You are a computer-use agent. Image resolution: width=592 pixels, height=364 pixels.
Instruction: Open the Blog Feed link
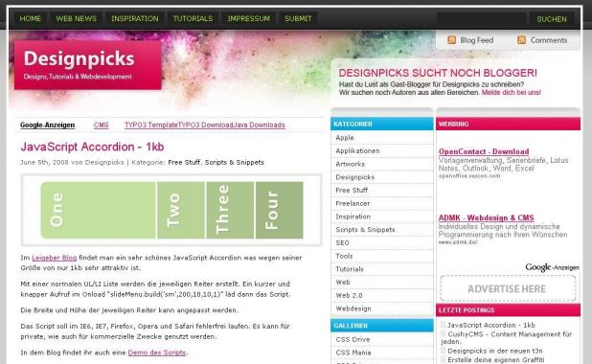[x=476, y=40]
